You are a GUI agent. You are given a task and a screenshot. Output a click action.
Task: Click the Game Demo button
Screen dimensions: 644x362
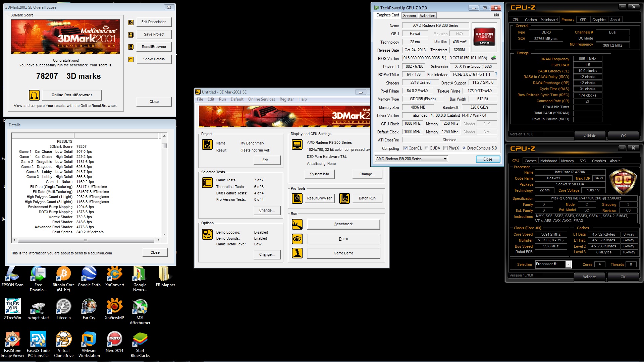[343, 253]
